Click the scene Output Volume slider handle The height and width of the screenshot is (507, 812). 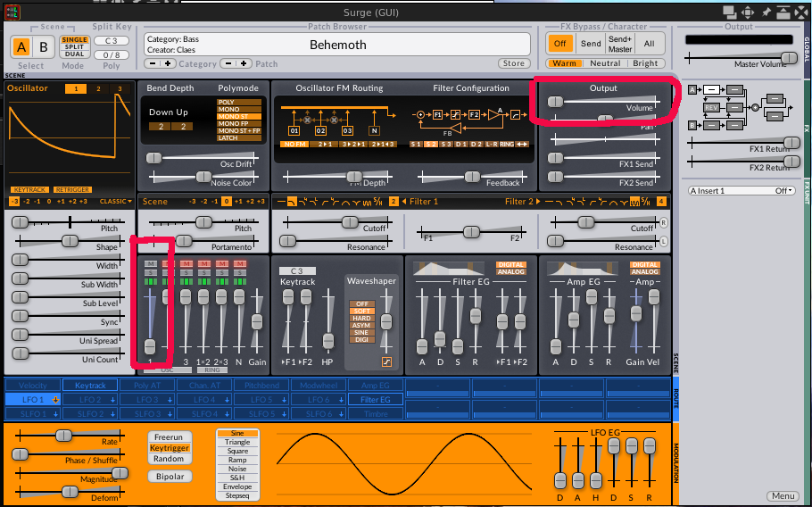point(555,102)
